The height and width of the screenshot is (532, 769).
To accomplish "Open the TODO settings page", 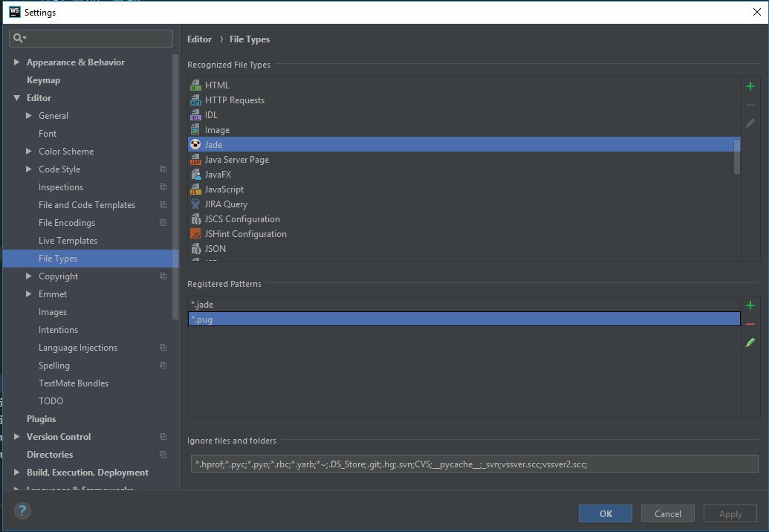I will click(51, 401).
